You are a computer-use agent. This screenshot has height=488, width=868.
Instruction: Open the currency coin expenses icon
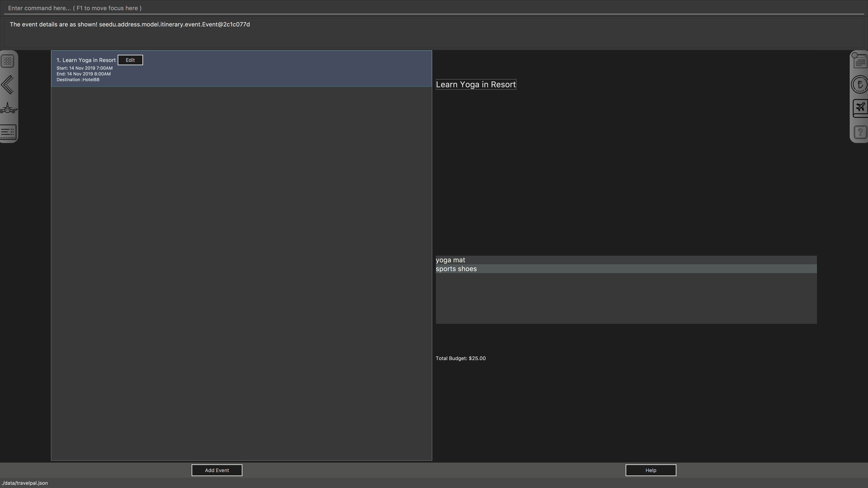860,84
